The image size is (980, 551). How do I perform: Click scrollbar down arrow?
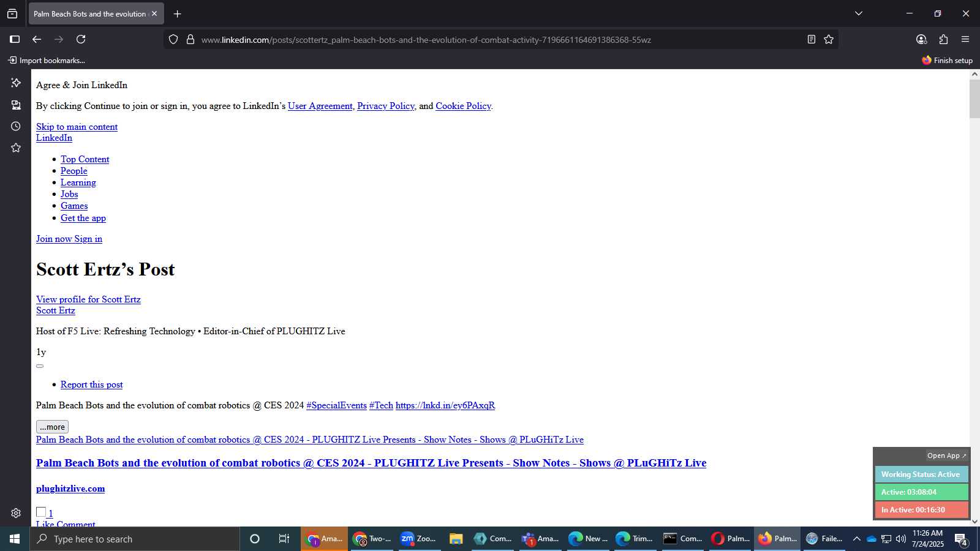coord(974,522)
